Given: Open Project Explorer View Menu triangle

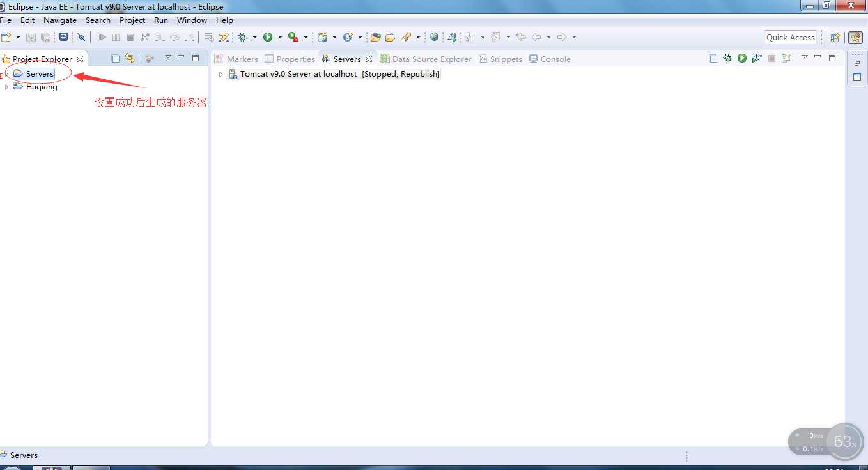Looking at the screenshot, I should point(168,57).
